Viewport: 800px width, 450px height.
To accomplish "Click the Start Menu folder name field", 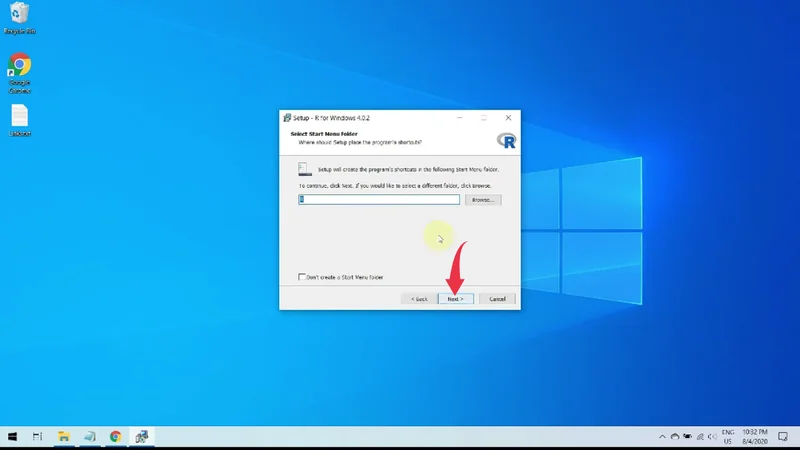I will [379, 200].
